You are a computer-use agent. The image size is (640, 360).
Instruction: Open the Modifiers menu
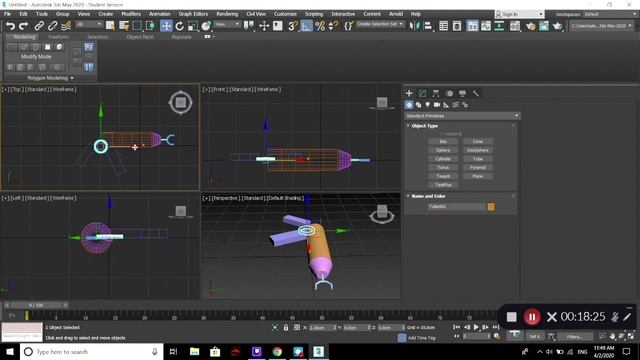[x=131, y=14]
